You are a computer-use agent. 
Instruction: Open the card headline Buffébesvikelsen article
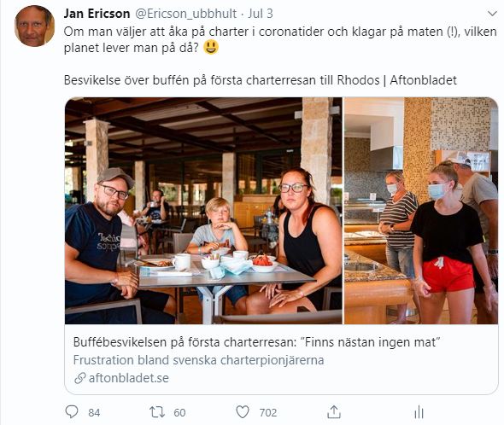[256, 342]
